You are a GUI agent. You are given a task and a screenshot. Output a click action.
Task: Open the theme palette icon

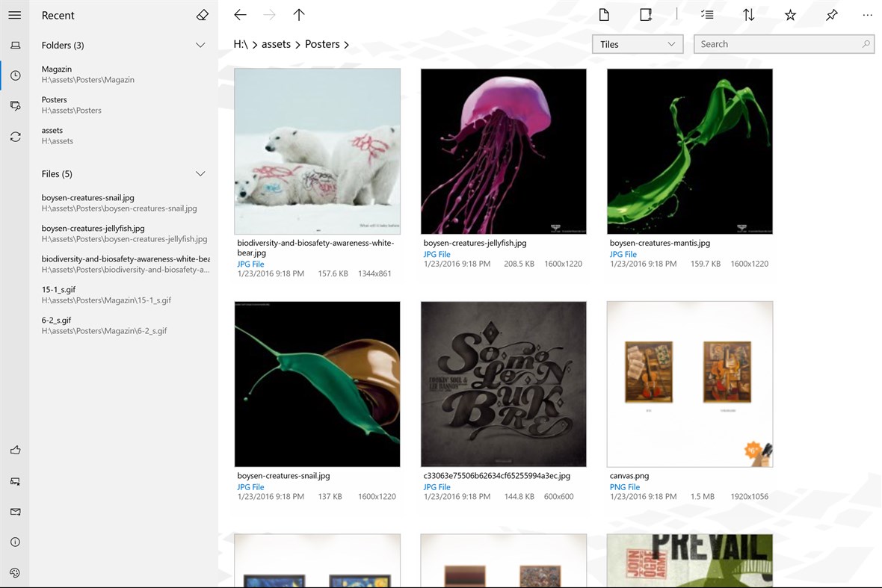(15, 572)
